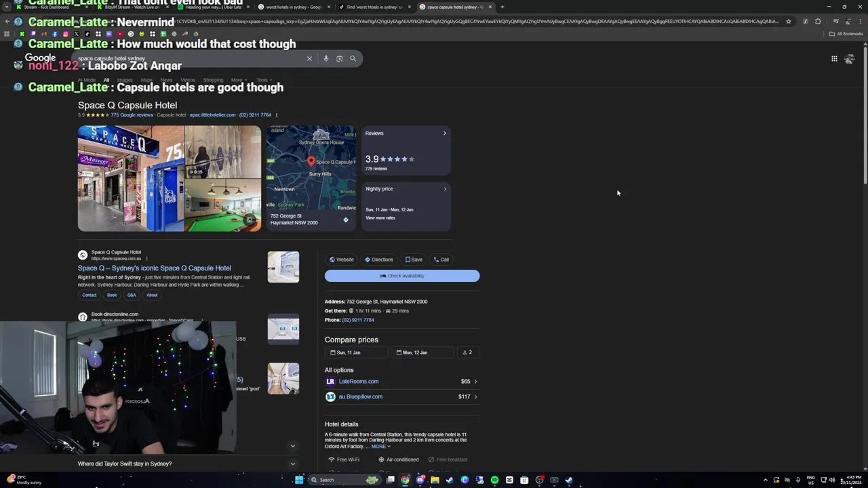
Task: Click the Q&A sitelink chip
Action: coord(132,295)
